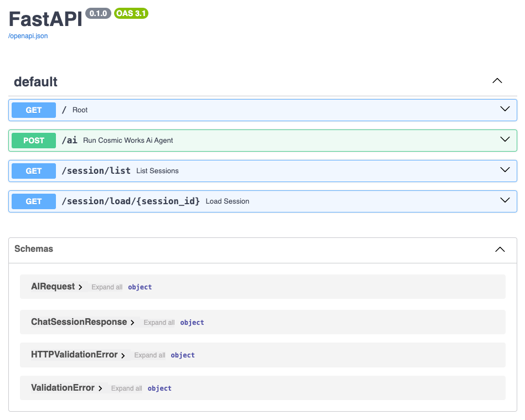Click Expand all next to HTTPValidationError
The height and width of the screenshot is (420, 525).
coord(150,355)
